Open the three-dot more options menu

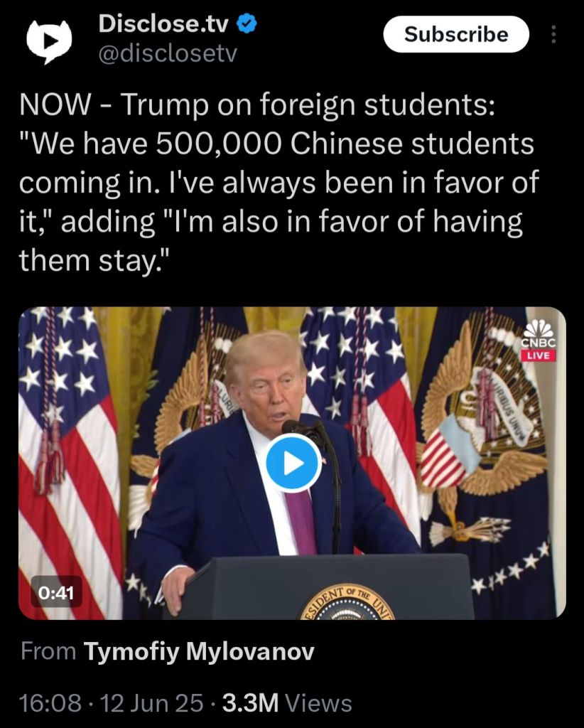(x=553, y=35)
